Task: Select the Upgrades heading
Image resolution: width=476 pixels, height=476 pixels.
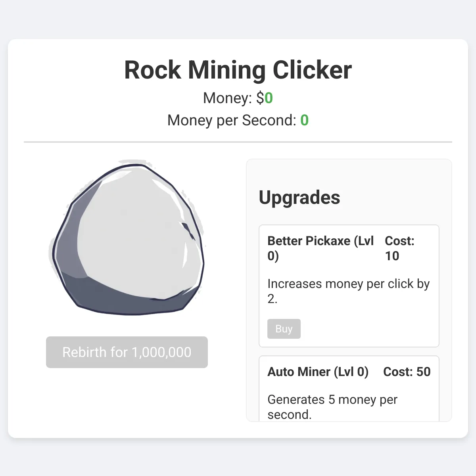Action: pos(299,198)
